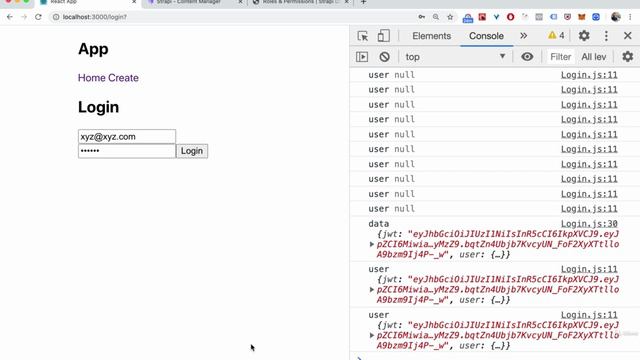Click the console Filter input
Image resolution: width=640 pixels, height=360 pixels.
(x=560, y=57)
